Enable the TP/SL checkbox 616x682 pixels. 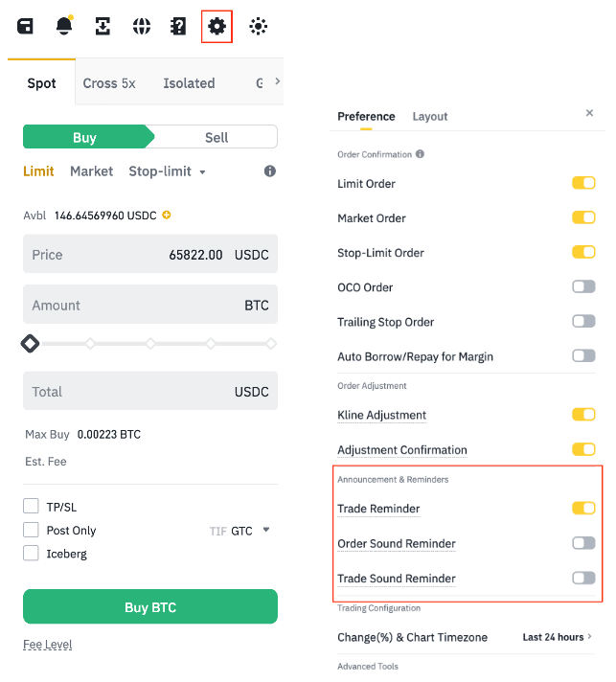31,507
